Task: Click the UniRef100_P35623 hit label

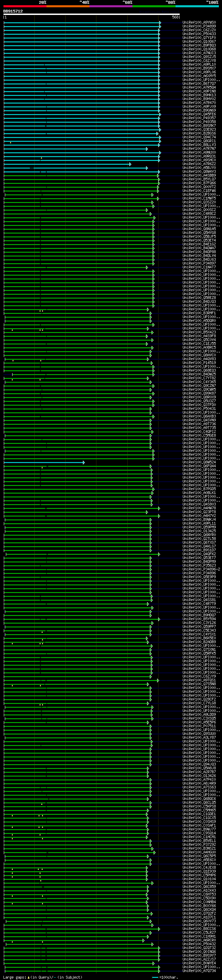Action: click(199, 566)
